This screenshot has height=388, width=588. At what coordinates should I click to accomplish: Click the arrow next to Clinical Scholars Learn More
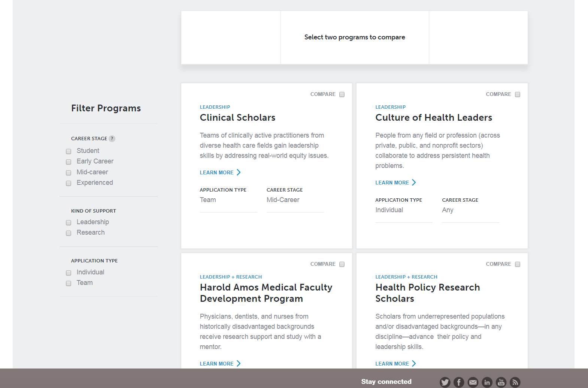click(x=239, y=172)
